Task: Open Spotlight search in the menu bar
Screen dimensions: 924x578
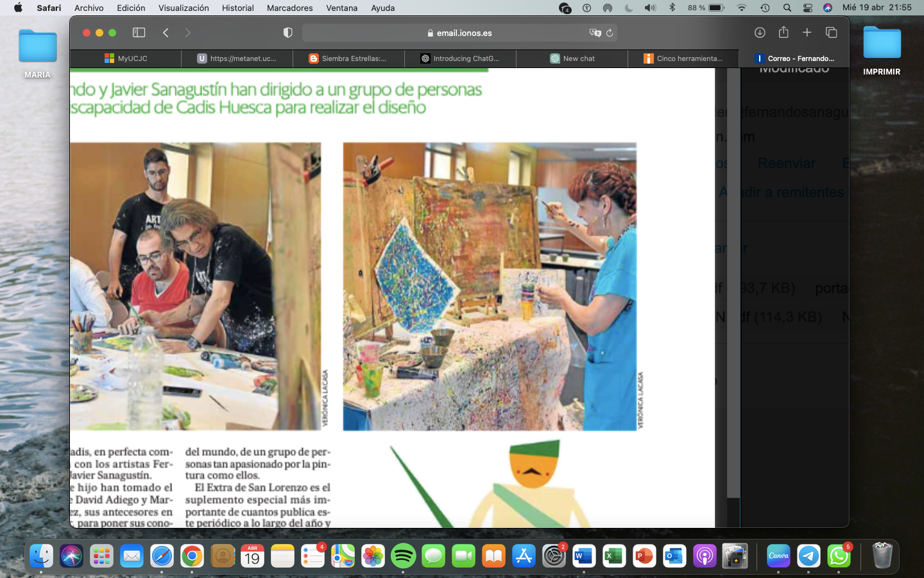Action: pyautogui.click(x=787, y=8)
